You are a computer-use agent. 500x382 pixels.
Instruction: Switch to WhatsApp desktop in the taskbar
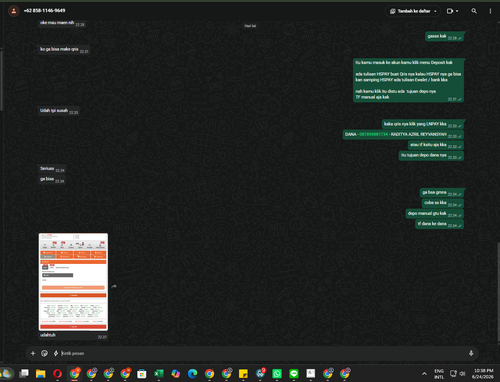tap(277, 373)
